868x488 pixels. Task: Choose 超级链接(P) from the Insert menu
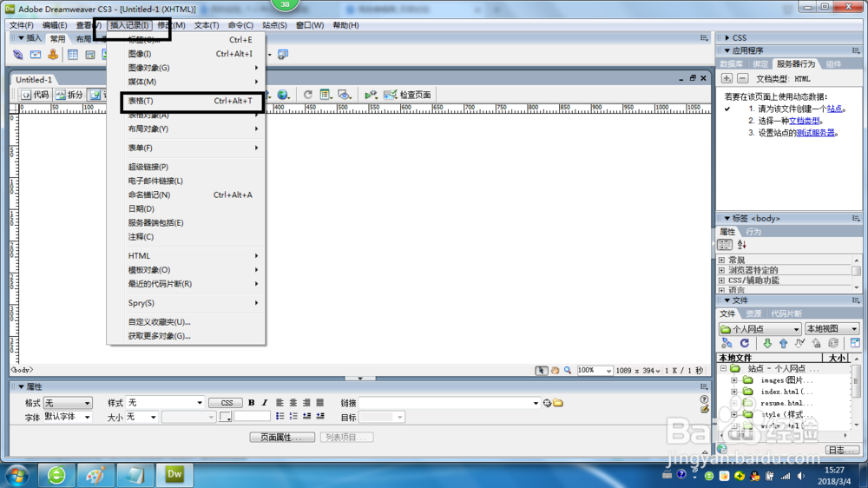(186, 167)
